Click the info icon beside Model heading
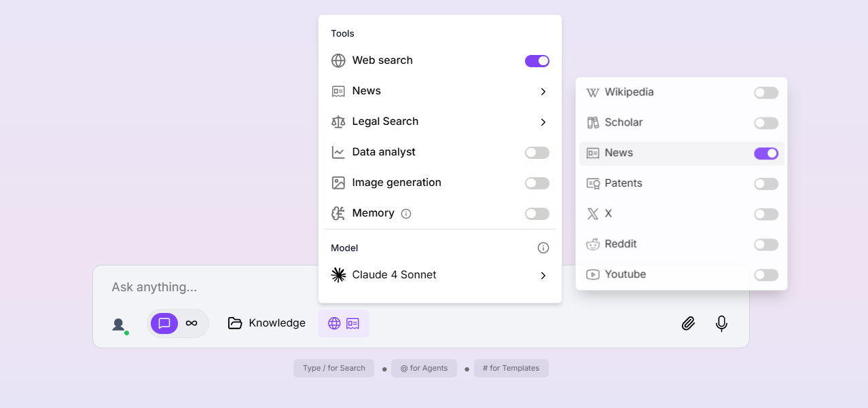The image size is (868, 408). pos(543,248)
